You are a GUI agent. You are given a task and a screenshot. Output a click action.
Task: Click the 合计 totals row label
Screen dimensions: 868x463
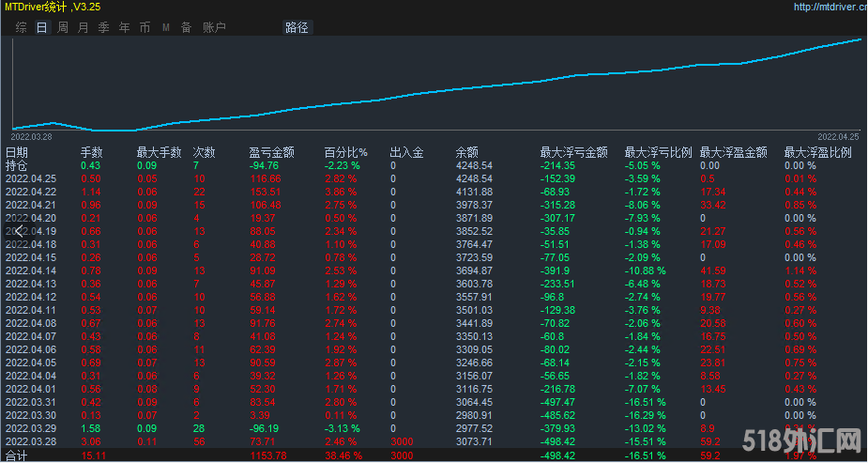click(16, 455)
